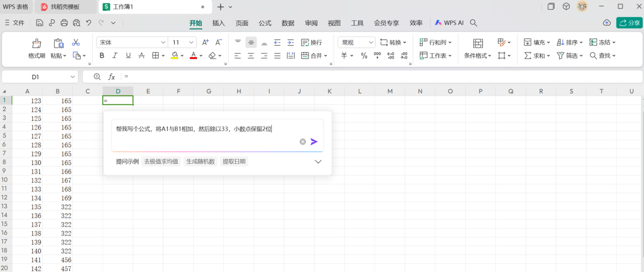Choose the 去极值求均值 example prompt
The width and height of the screenshot is (644, 272).
(x=161, y=161)
